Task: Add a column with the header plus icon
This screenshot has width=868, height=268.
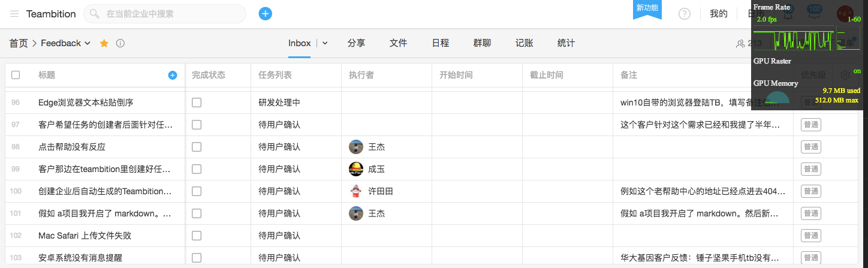Action: pyautogui.click(x=173, y=75)
